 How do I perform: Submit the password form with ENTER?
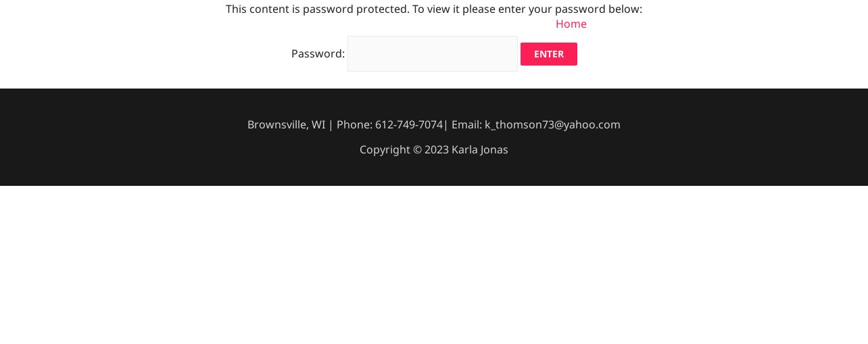548,54
